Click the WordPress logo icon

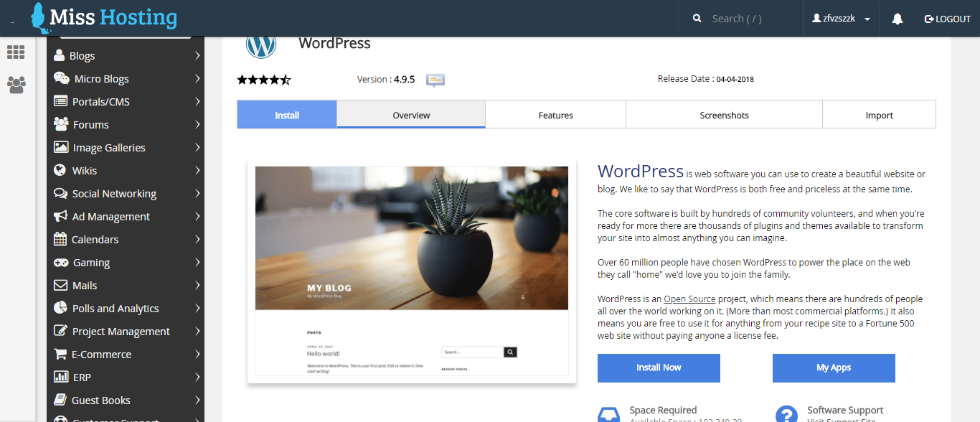261,45
